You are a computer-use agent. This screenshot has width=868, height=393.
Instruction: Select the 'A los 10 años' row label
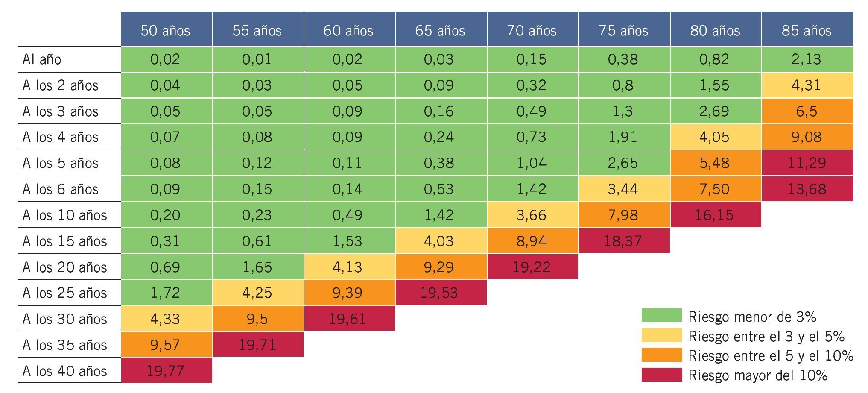(64, 215)
